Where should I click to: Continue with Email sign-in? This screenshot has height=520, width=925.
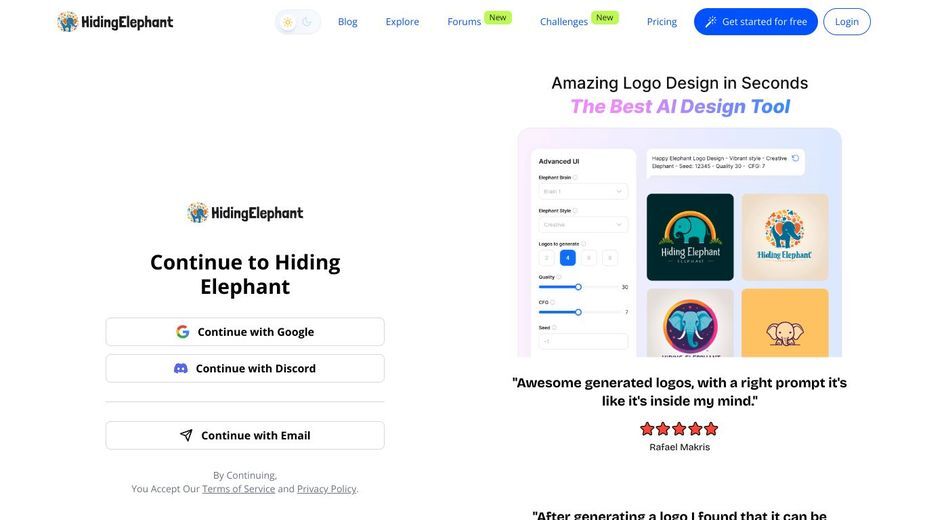[x=245, y=436]
